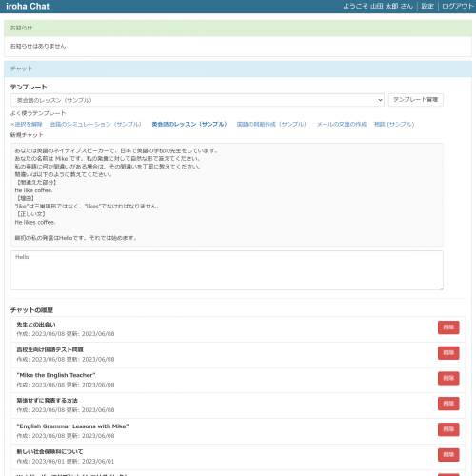
Task: Click お知らせはありません notice text
Action: pos(38,46)
